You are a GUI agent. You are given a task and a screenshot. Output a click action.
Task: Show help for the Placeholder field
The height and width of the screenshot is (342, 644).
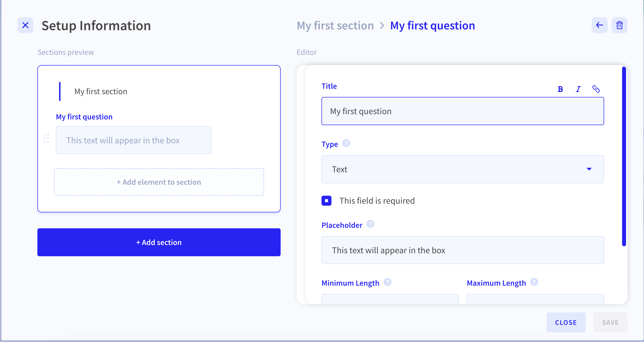pyautogui.click(x=370, y=224)
